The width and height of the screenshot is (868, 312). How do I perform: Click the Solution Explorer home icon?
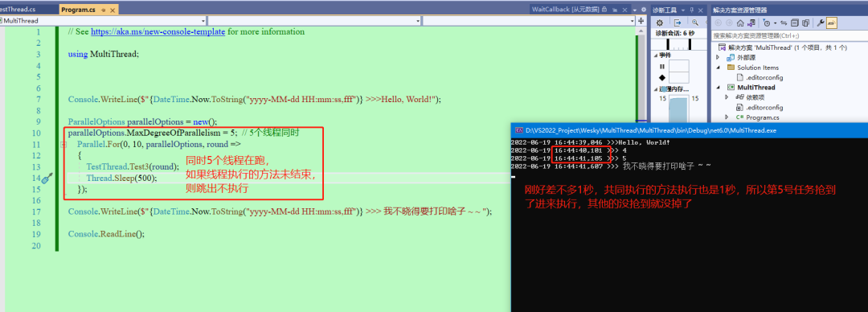coord(740,23)
